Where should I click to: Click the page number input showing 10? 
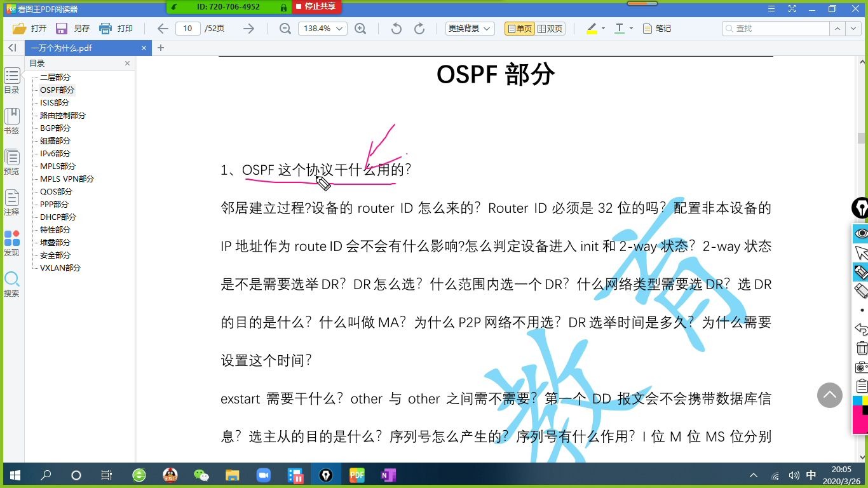187,28
